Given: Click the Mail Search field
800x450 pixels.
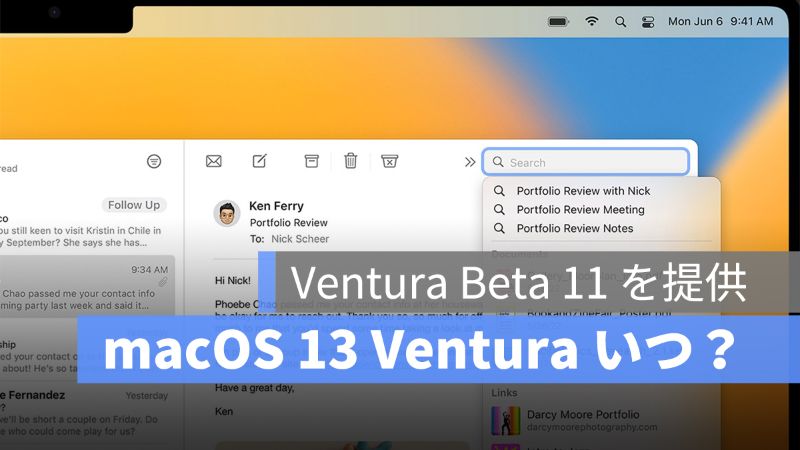Looking at the screenshot, I should click(x=586, y=162).
